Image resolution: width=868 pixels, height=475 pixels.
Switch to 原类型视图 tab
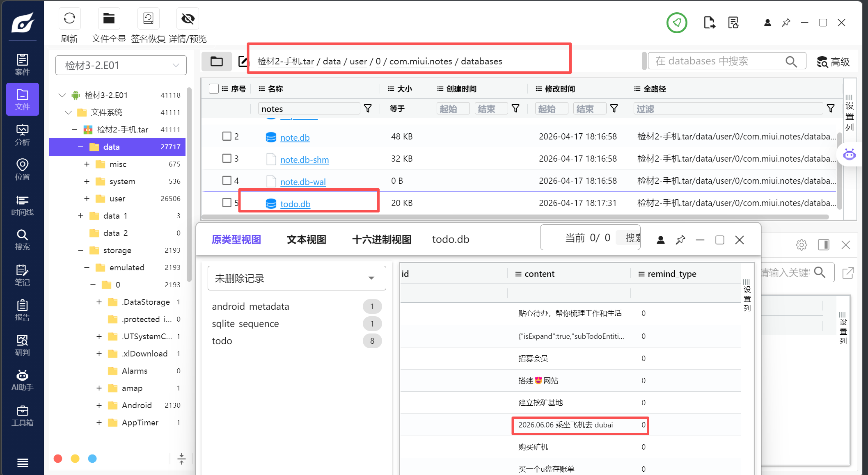point(236,240)
